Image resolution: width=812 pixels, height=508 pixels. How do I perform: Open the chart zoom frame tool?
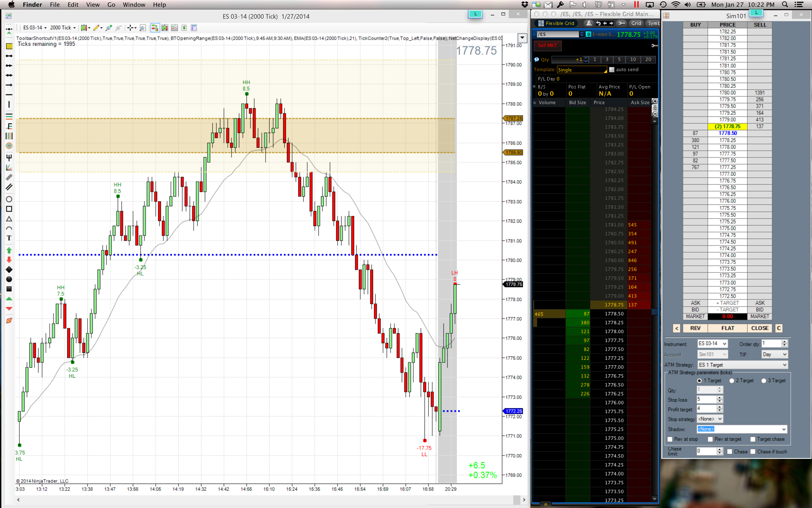(143, 28)
